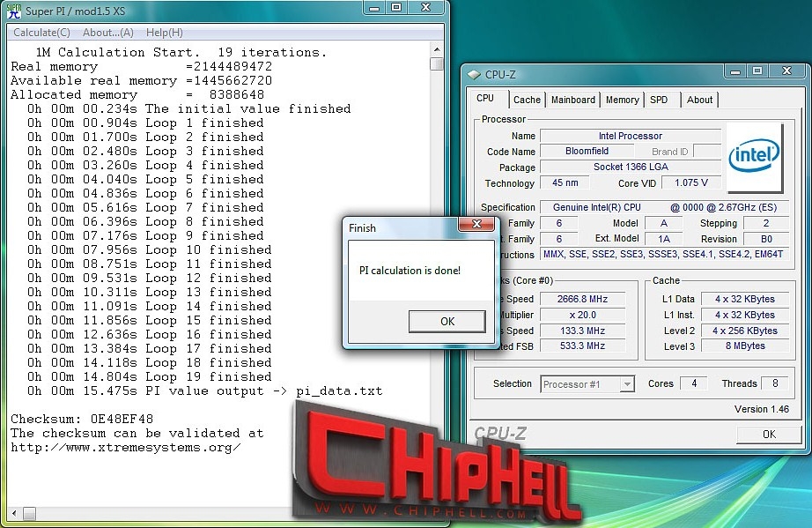Click the Threads value 8

(x=775, y=383)
